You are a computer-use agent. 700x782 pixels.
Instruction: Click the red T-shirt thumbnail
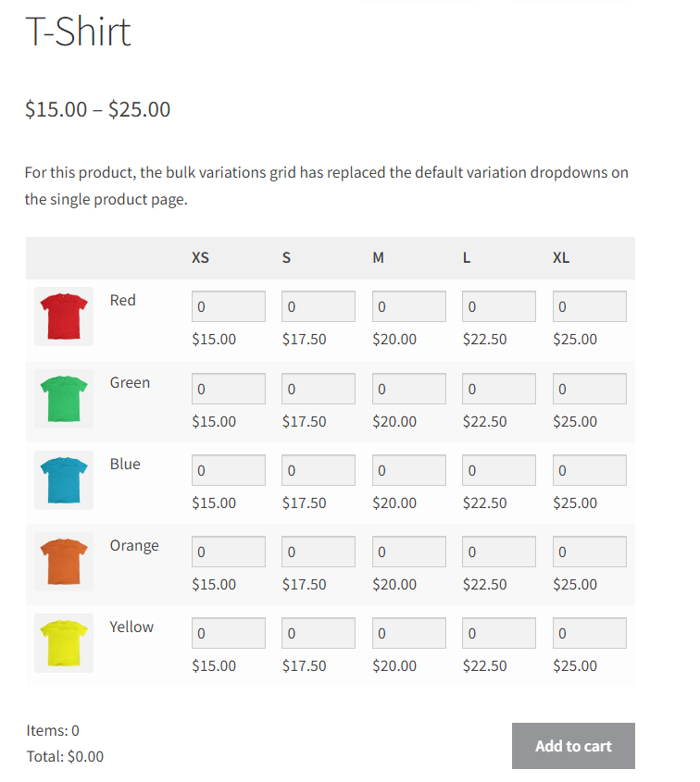[63, 316]
